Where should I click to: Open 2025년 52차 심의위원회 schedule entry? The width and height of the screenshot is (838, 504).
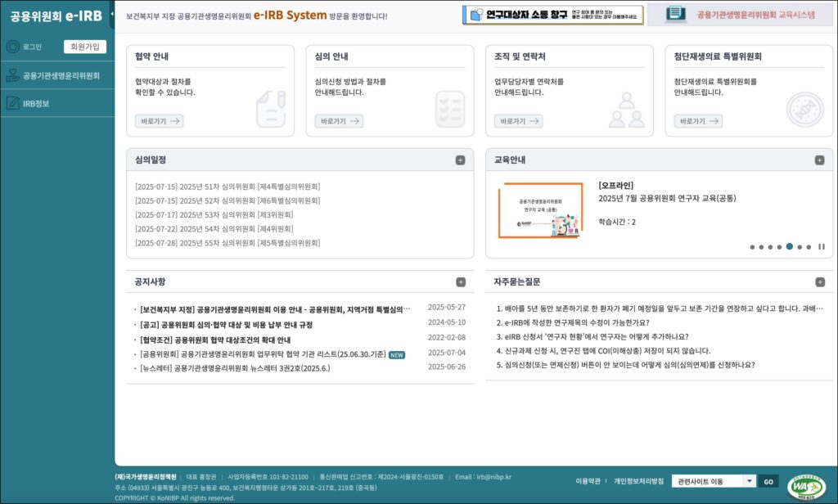tap(228, 200)
